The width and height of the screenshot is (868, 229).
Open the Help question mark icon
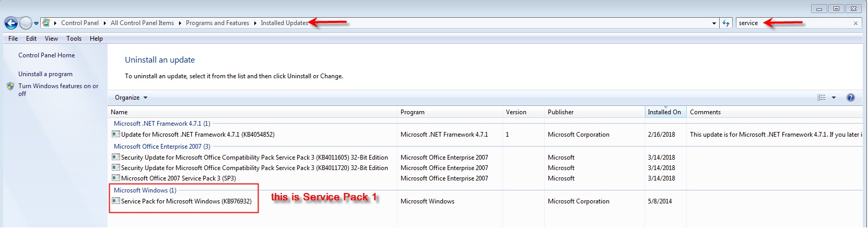click(x=851, y=98)
